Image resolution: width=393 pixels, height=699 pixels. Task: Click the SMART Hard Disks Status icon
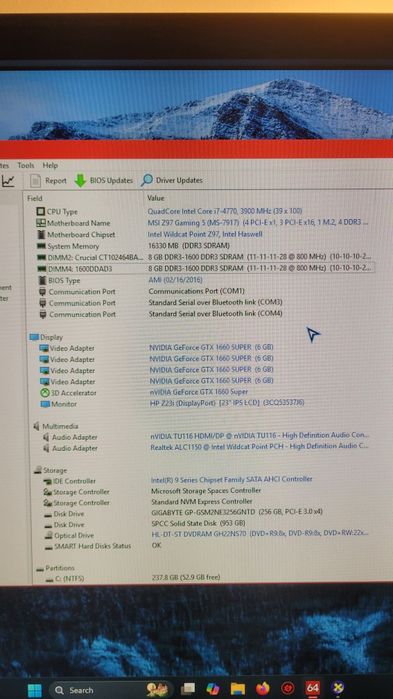tap(49, 546)
